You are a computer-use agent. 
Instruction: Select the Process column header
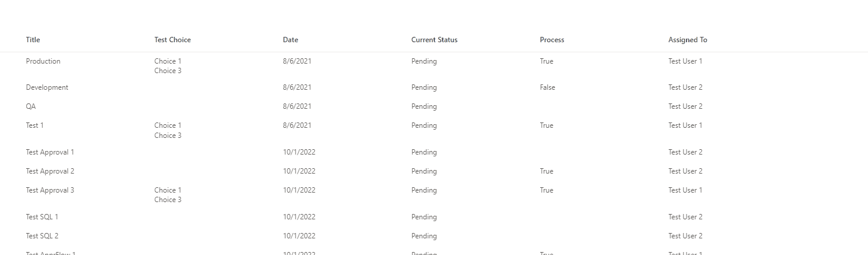tap(552, 40)
